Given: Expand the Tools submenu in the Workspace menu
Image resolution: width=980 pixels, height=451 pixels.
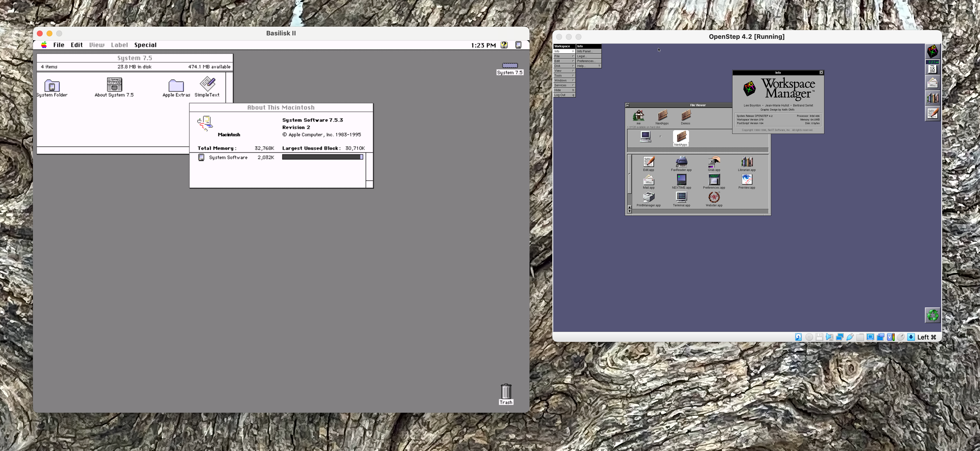Looking at the screenshot, I should tap(564, 75).
